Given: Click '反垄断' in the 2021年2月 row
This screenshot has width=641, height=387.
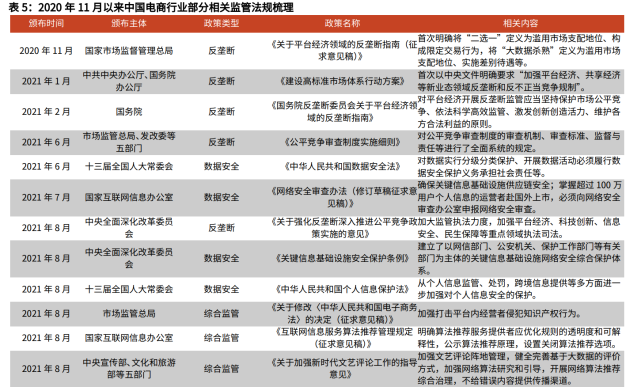Looking at the screenshot, I should [x=222, y=112].
